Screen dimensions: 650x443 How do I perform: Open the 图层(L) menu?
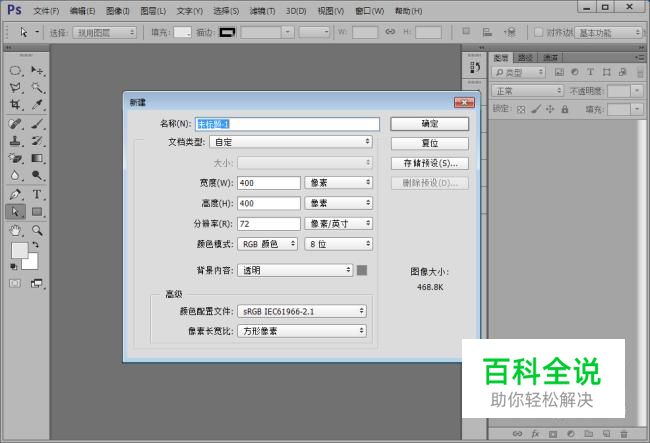point(153,11)
